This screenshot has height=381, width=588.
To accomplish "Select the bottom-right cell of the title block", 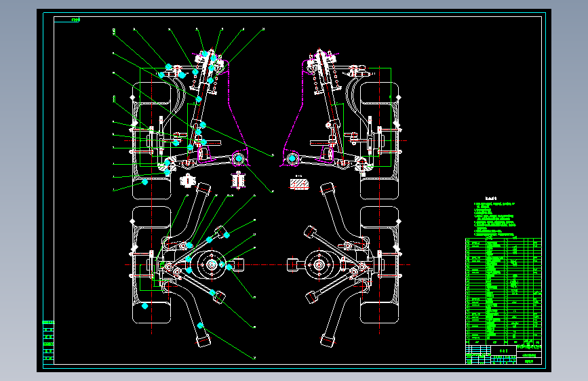I will click(x=529, y=361).
